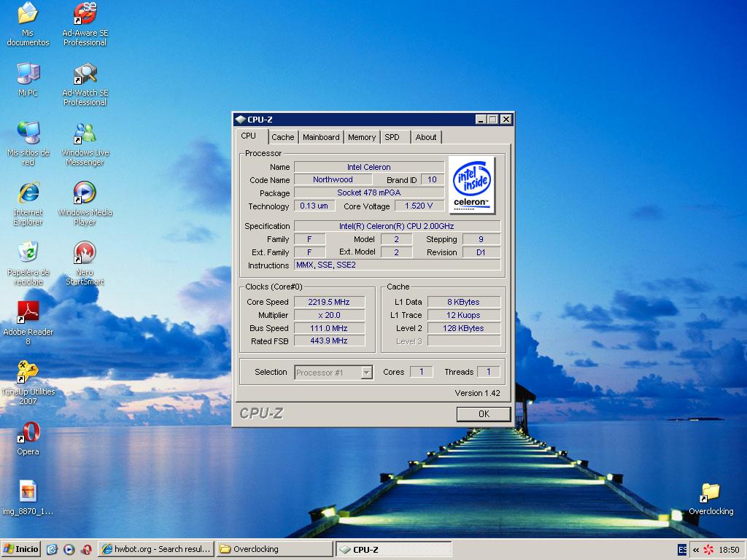Click the Revision value D1
747x560 pixels.
(x=481, y=252)
